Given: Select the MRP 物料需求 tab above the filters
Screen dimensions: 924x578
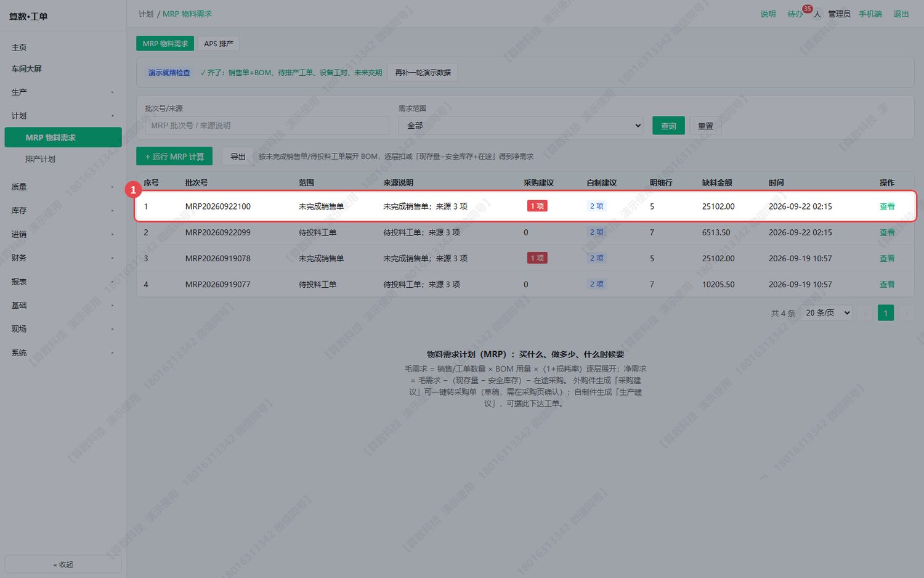Looking at the screenshot, I should point(165,44).
